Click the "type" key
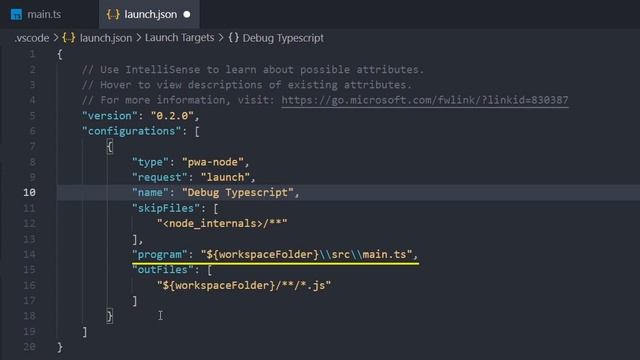Image resolution: width=640 pixels, height=360 pixels. (150, 162)
